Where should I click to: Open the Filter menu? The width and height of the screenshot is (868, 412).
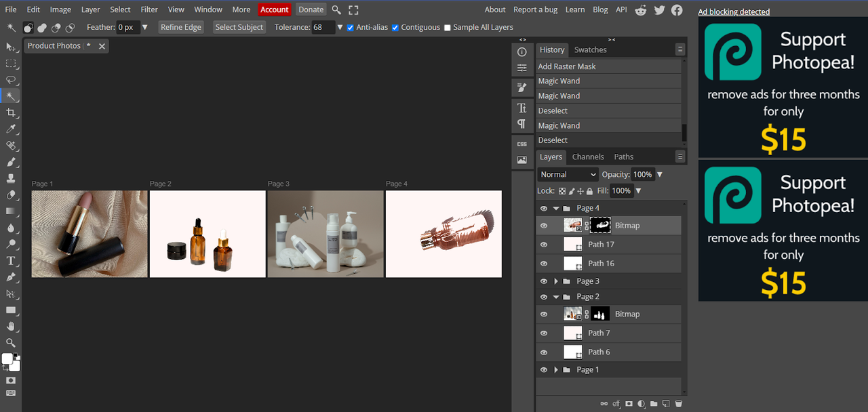149,9
